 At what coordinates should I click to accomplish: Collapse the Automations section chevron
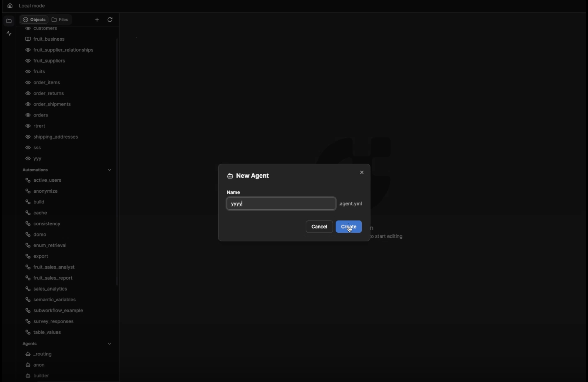coord(109,170)
